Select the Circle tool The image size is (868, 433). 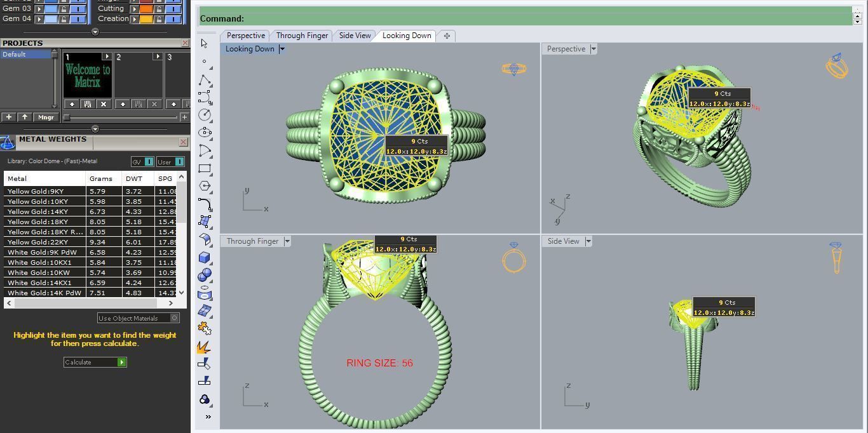click(204, 115)
